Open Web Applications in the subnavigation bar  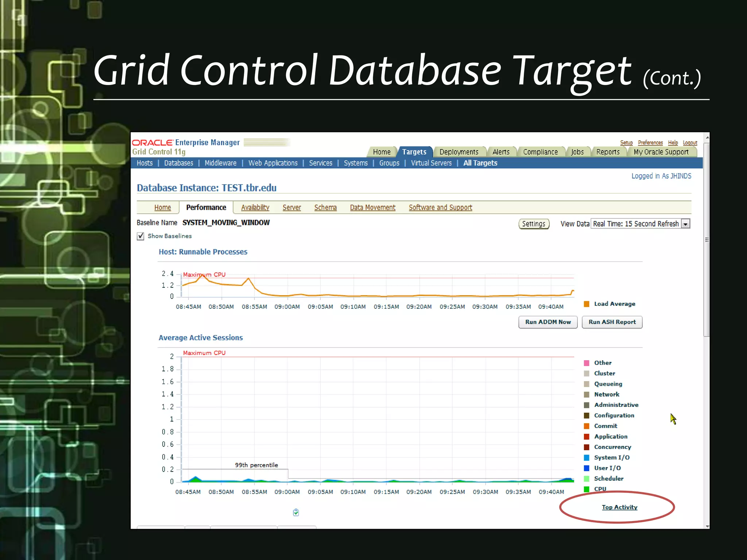point(273,163)
